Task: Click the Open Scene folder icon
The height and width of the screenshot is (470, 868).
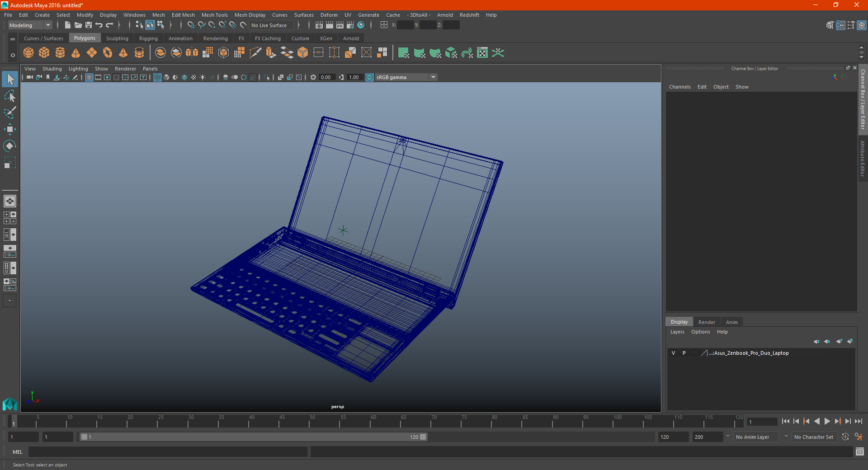Action: click(x=78, y=25)
